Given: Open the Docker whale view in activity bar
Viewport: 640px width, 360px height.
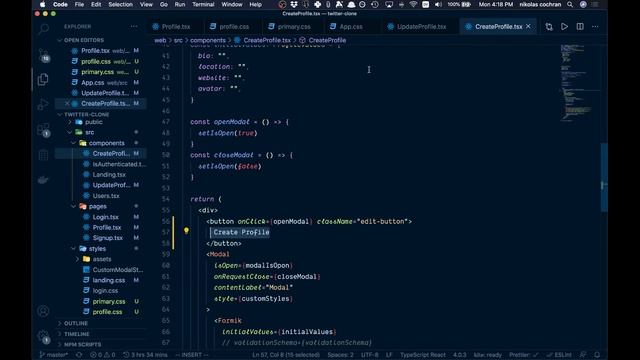Looking at the screenshot, I should (43, 180).
